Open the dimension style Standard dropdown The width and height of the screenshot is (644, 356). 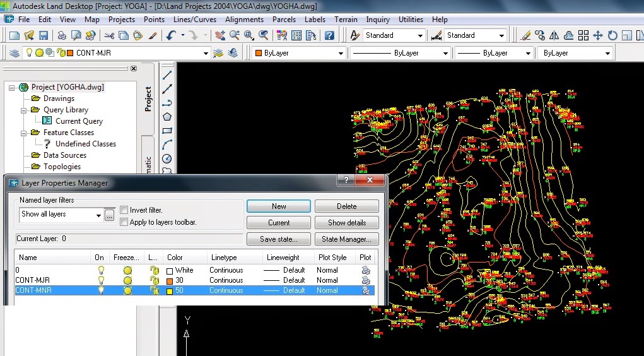(501, 36)
